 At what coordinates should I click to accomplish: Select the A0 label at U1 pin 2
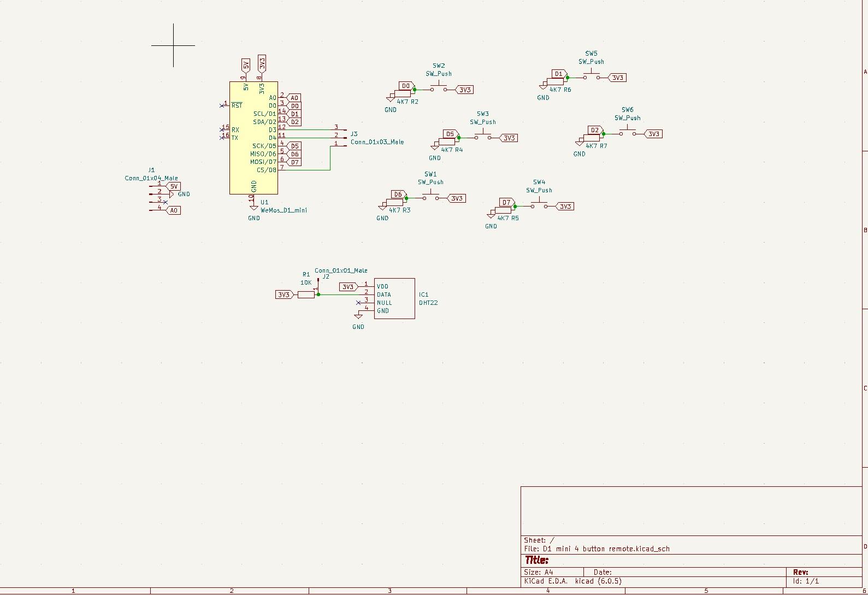[x=293, y=98]
